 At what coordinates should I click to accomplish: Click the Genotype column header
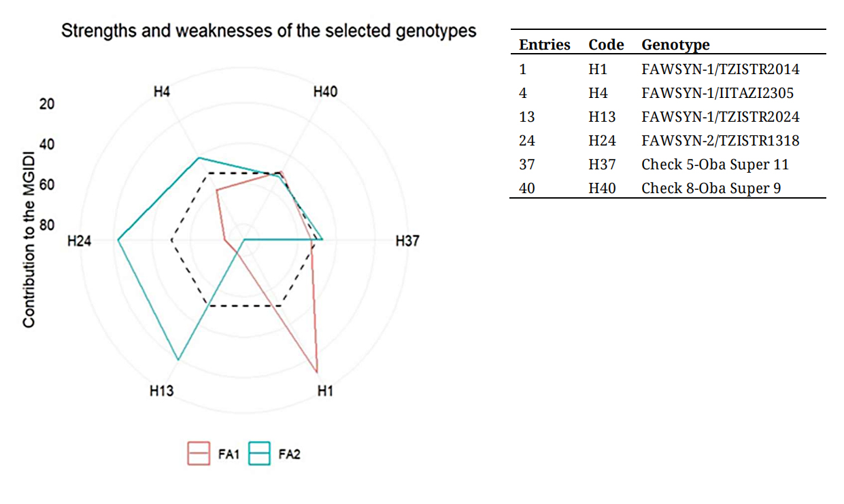(675, 45)
